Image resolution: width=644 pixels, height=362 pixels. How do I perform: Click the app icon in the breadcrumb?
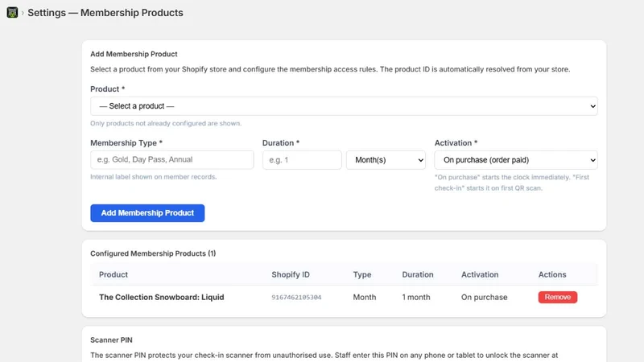(x=12, y=12)
